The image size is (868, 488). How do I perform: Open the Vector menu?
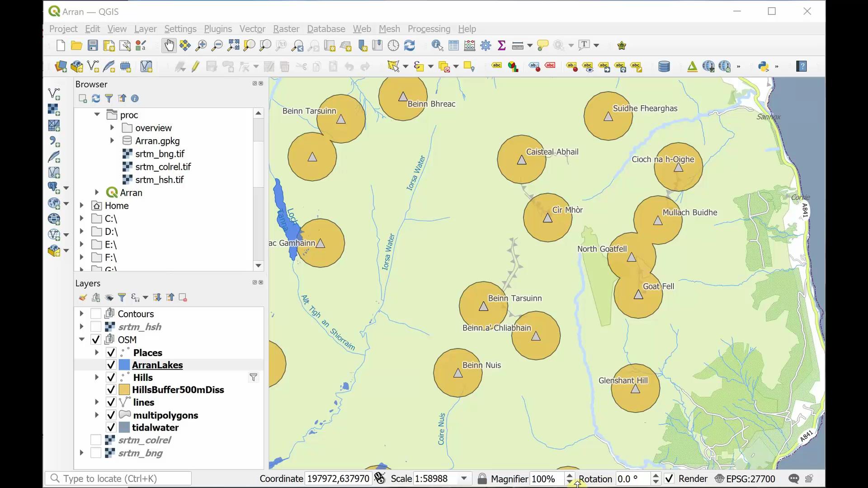[x=252, y=29]
